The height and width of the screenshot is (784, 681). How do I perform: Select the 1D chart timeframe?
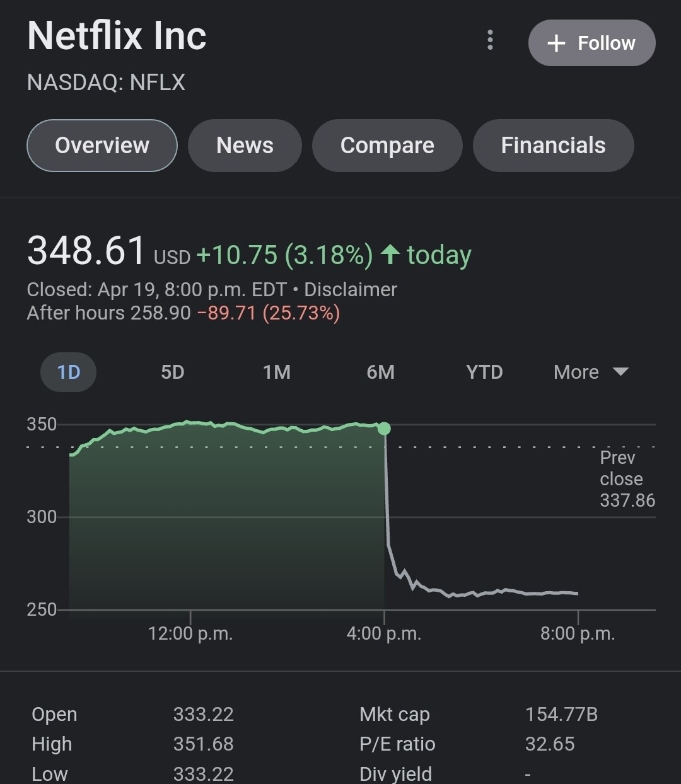click(68, 372)
